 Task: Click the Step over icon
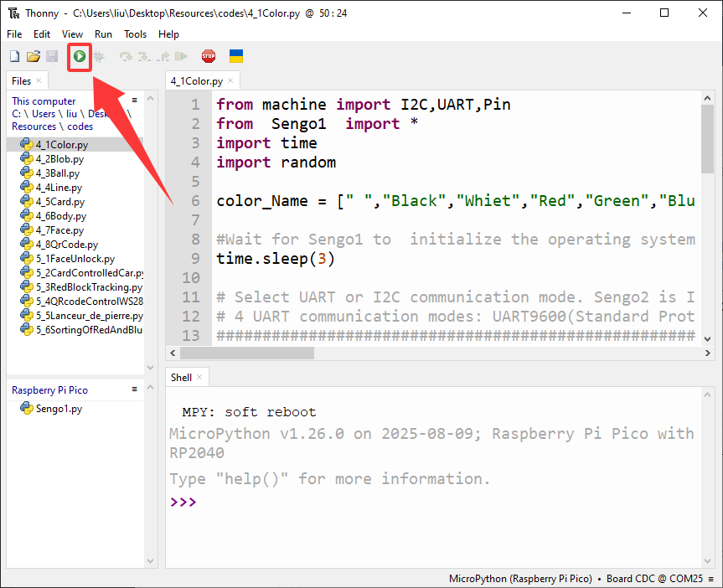[x=126, y=56]
